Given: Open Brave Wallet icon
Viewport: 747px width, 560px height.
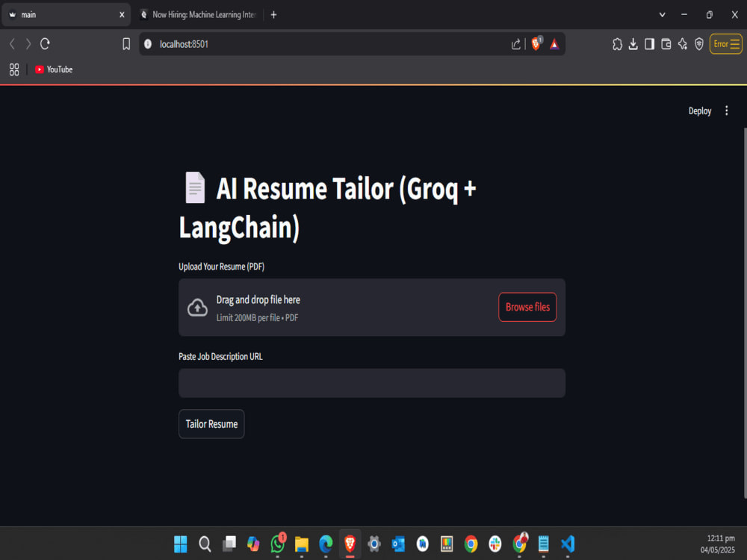Looking at the screenshot, I should point(666,44).
